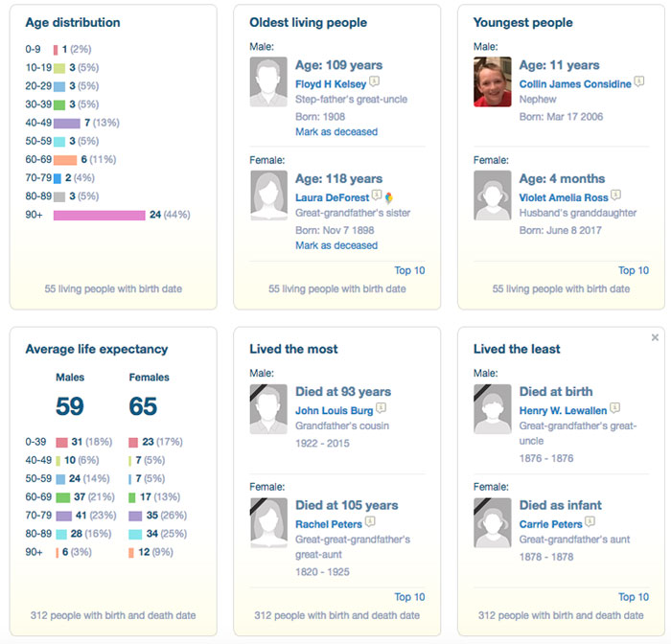Image resolution: width=671 pixels, height=644 pixels.
Task: Click the balloon icon next to Laura DeForest
Action: 388,197
